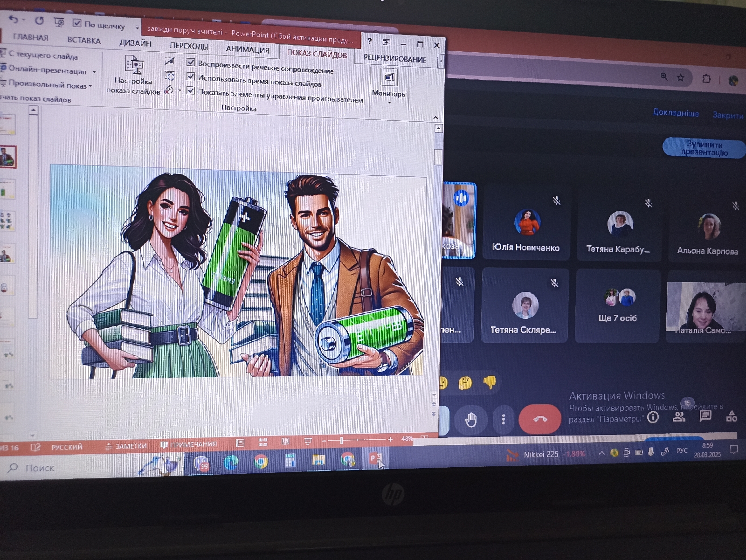Switch to Reading view icon
The image size is (746, 560).
pos(285,441)
